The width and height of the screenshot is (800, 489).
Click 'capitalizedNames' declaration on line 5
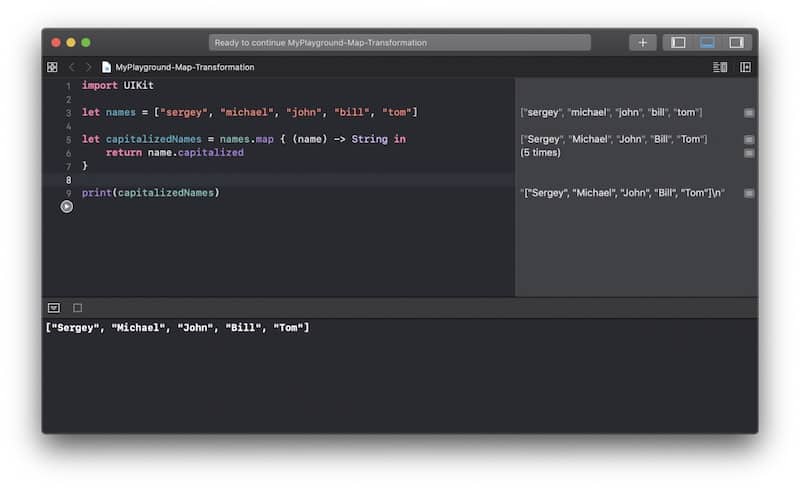[154, 139]
